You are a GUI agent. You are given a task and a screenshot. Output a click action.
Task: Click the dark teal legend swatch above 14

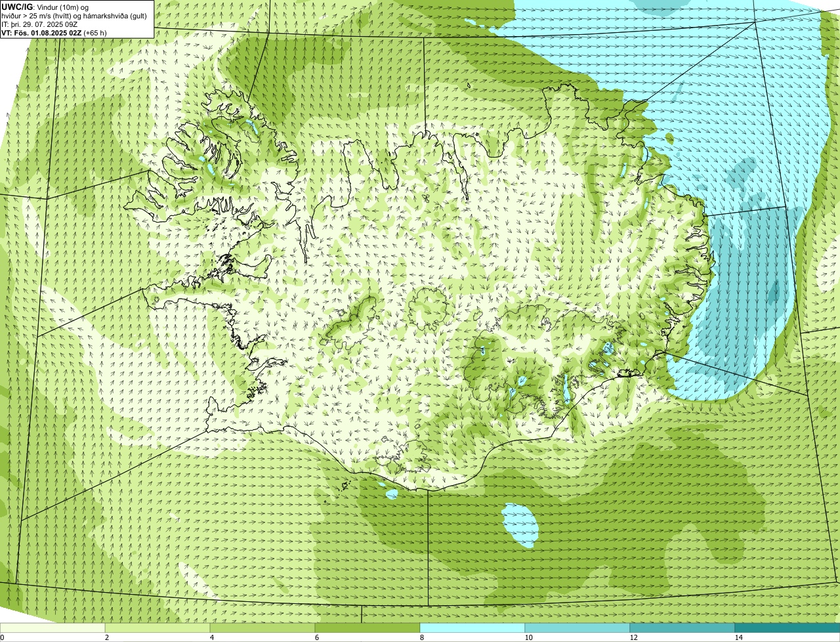787,628
